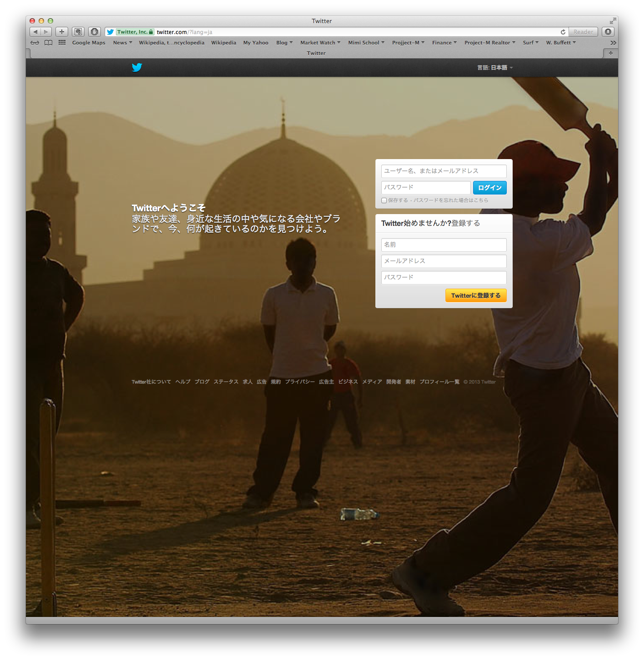644x660 pixels.
Task: Click the Reader button
Action: (583, 32)
